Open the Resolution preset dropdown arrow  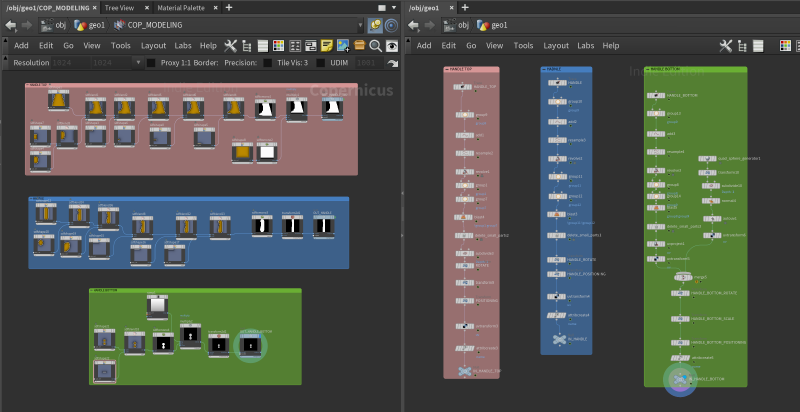coord(139,63)
